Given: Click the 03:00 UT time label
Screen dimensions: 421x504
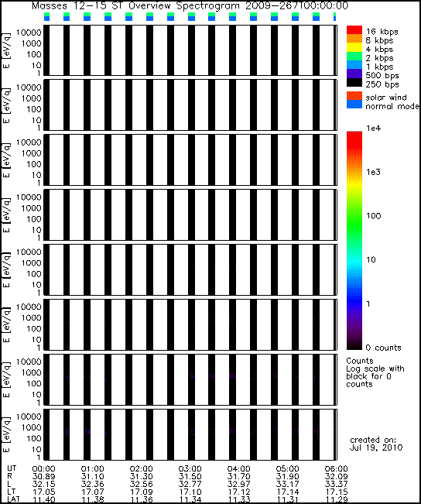Looking at the screenshot, I should 190,469.
